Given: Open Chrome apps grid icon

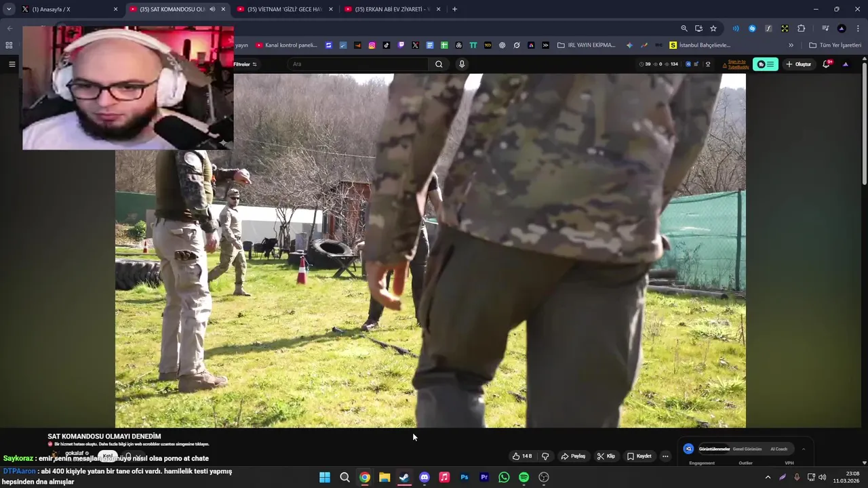Looking at the screenshot, I should coord(9,45).
